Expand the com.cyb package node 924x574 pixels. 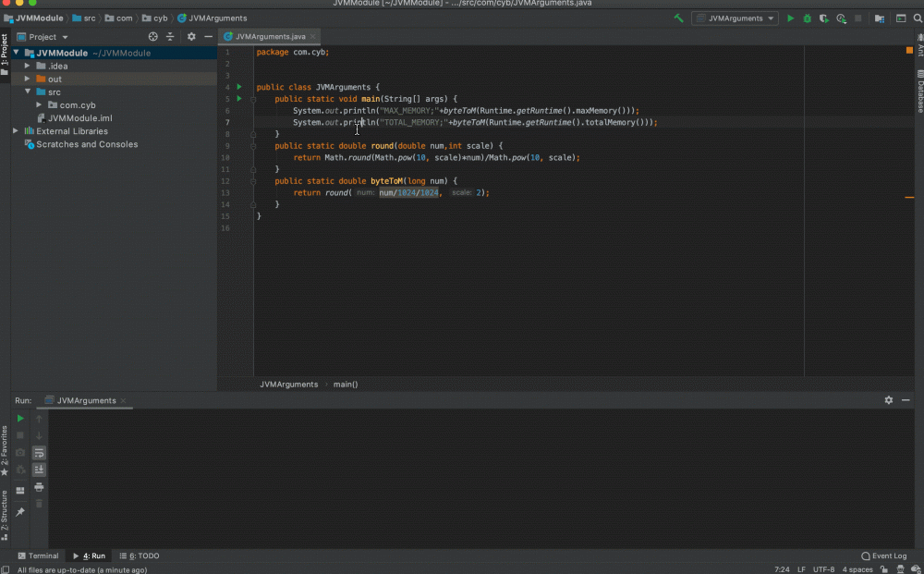click(39, 105)
